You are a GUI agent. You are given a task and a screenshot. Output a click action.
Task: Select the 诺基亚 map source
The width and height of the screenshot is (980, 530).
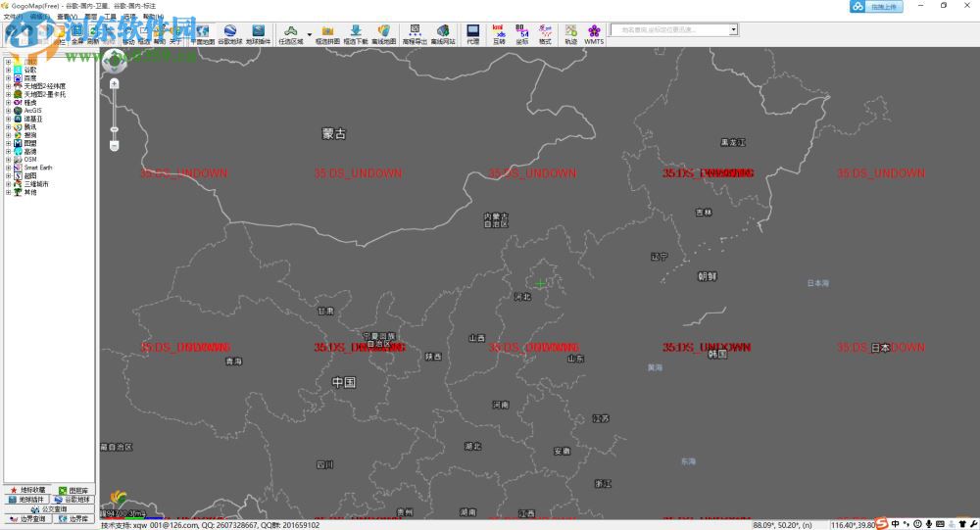tap(33, 119)
